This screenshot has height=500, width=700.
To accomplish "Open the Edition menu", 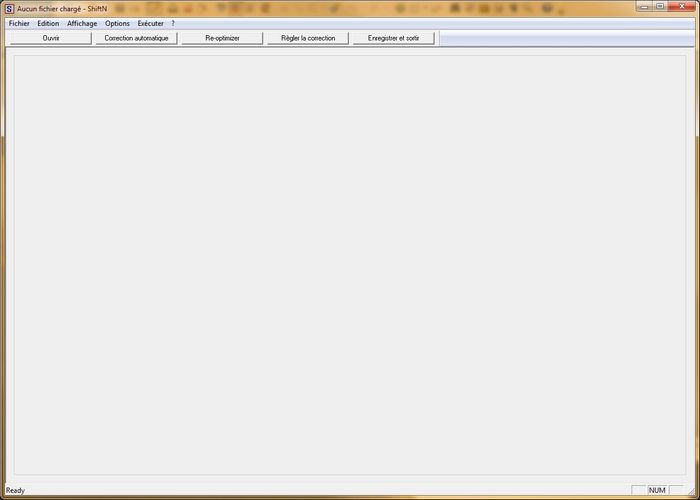I will tap(48, 23).
